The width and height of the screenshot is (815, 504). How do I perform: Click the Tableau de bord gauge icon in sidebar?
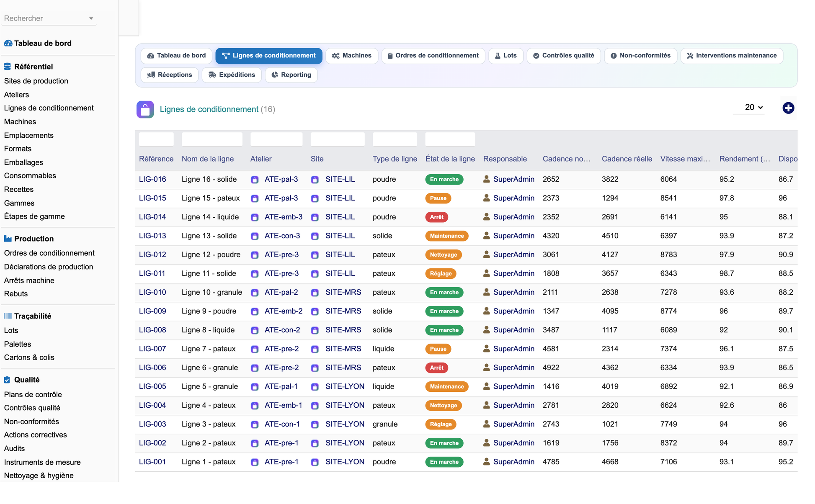8,43
